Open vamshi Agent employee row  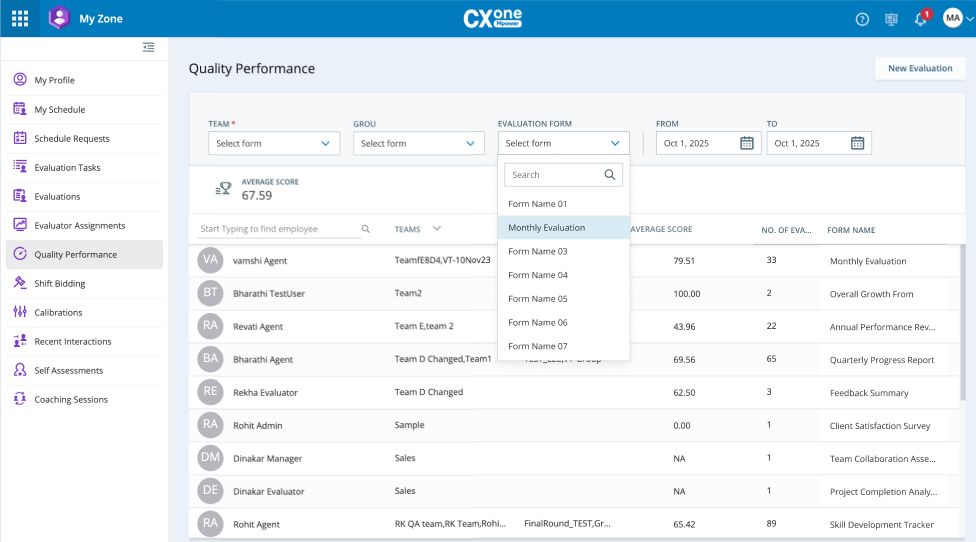[x=260, y=261]
